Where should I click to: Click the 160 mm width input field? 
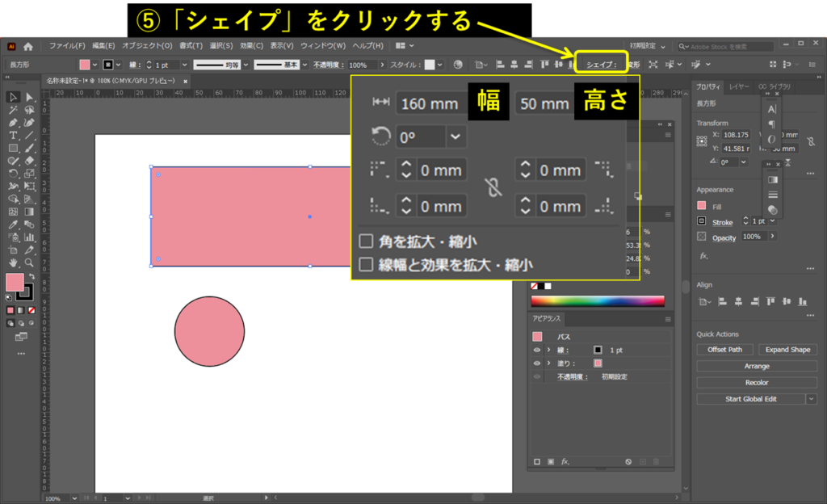tap(427, 103)
